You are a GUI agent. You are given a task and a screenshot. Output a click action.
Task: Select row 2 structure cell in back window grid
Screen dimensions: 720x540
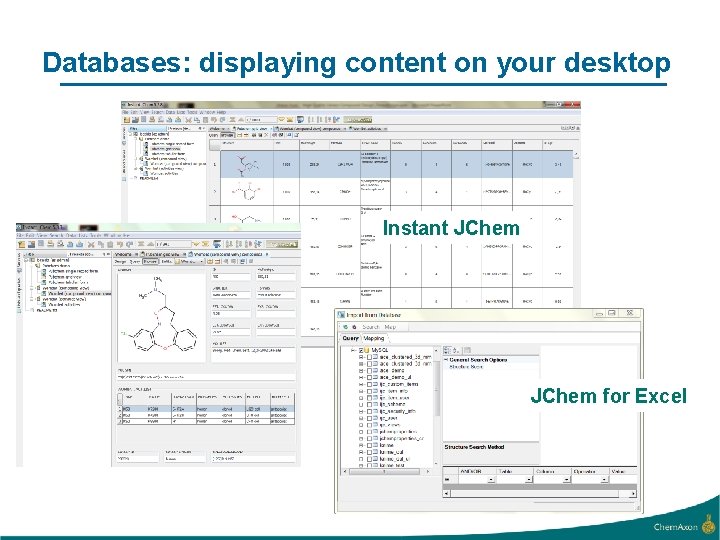coord(247,191)
